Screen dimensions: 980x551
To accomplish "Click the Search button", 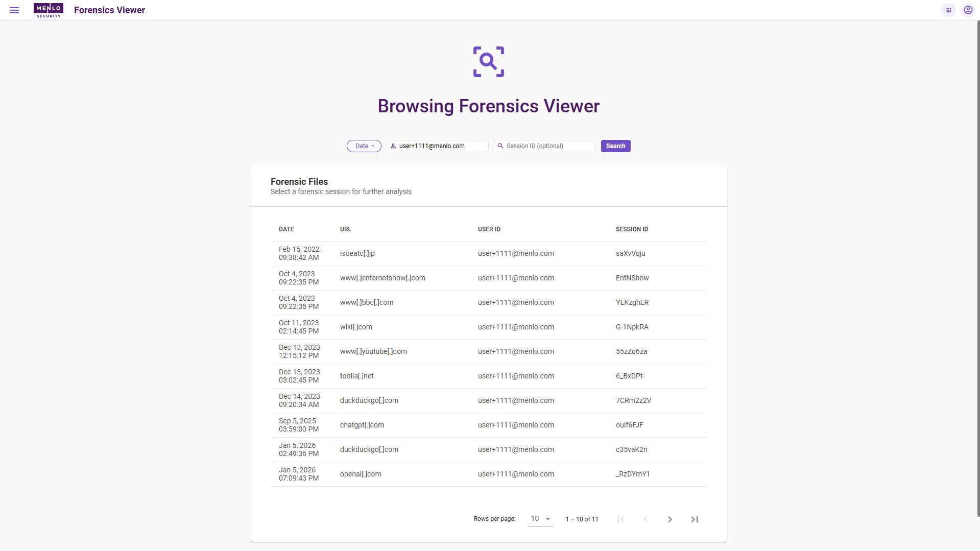I will click(616, 146).
